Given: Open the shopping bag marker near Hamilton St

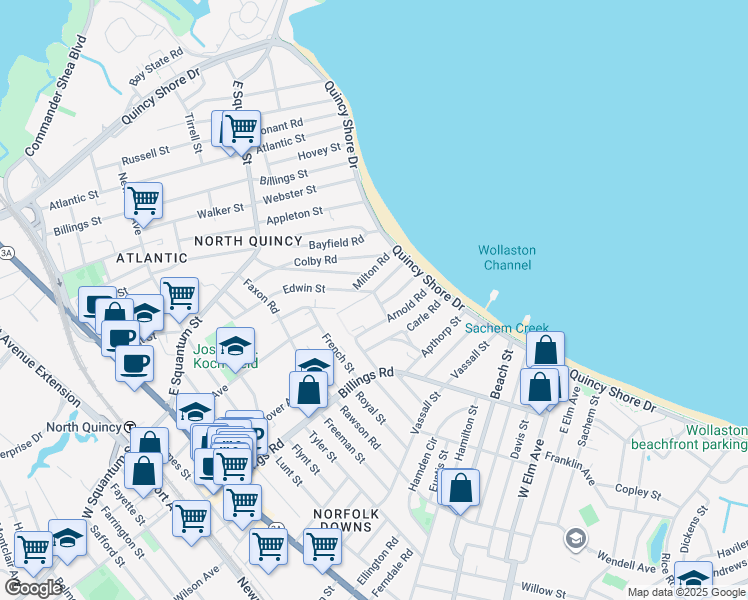Looking at the screenshot, I should 461,488.
